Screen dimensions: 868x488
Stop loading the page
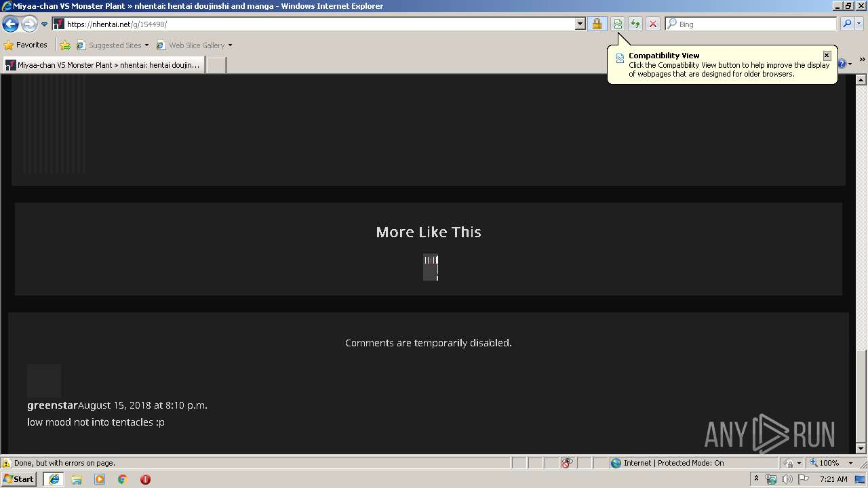point(653,24)
